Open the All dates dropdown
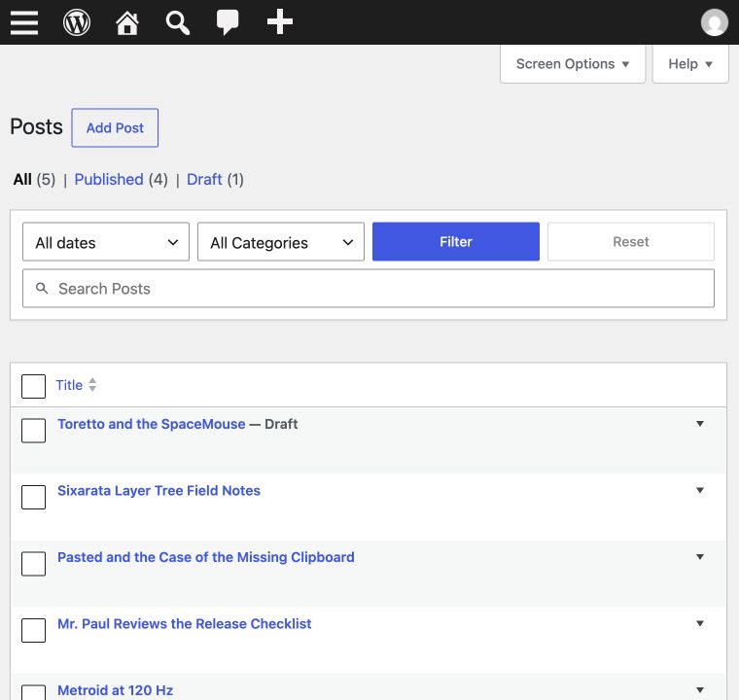The width and height of the screenshot is (739, 700). [106, 242]
